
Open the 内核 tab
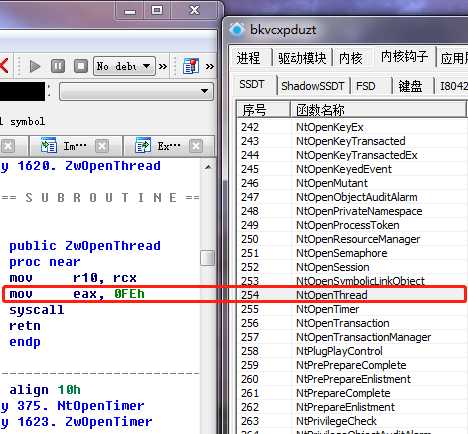click(x=351, y=58)
